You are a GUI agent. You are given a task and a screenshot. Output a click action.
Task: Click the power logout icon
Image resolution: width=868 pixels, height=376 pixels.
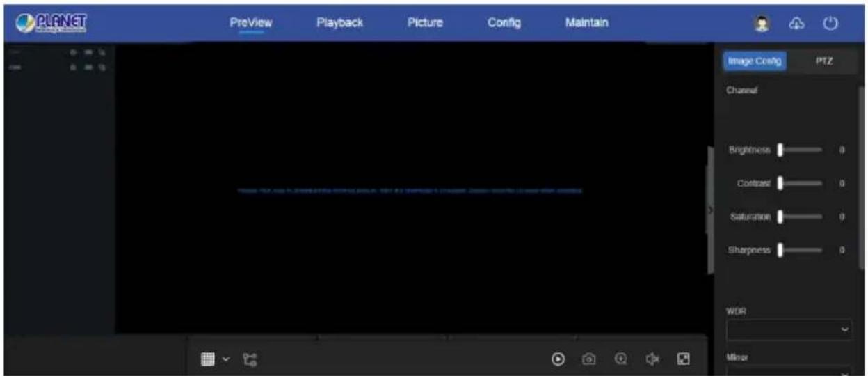point(830,22)
